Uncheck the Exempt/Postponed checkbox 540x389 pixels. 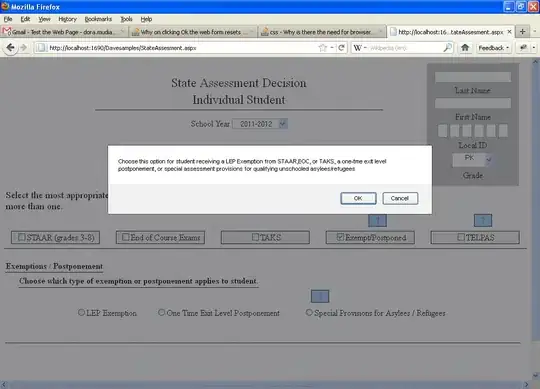coord(340,237)
